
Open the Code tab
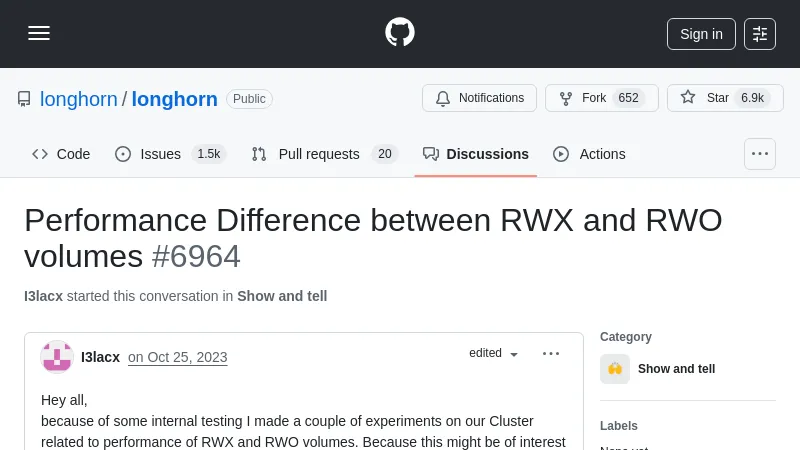coord(61,154)
